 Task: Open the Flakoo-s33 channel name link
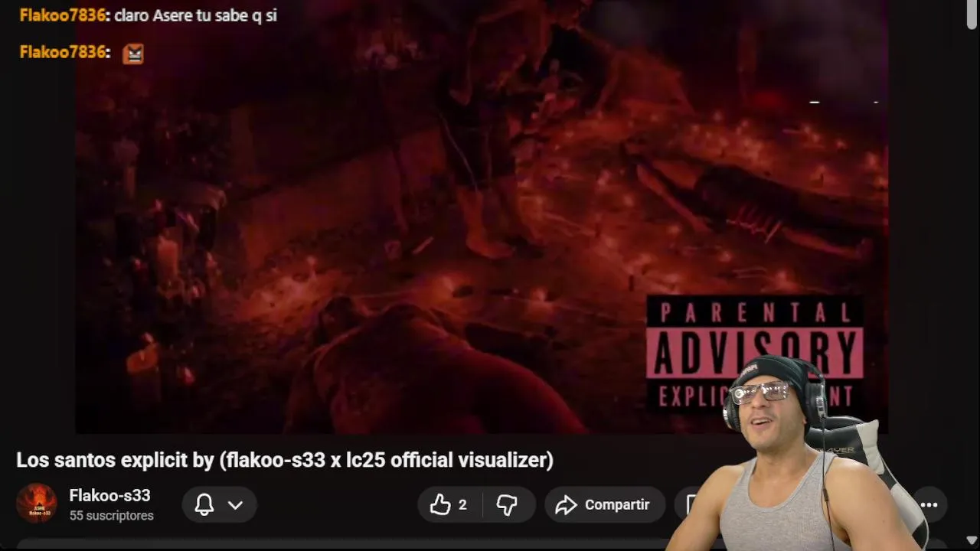click(x=109, y=495)
